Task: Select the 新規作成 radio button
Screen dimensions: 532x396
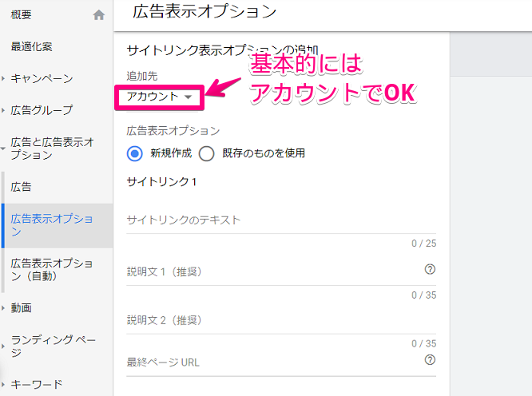Action: [x=135, y=153]
